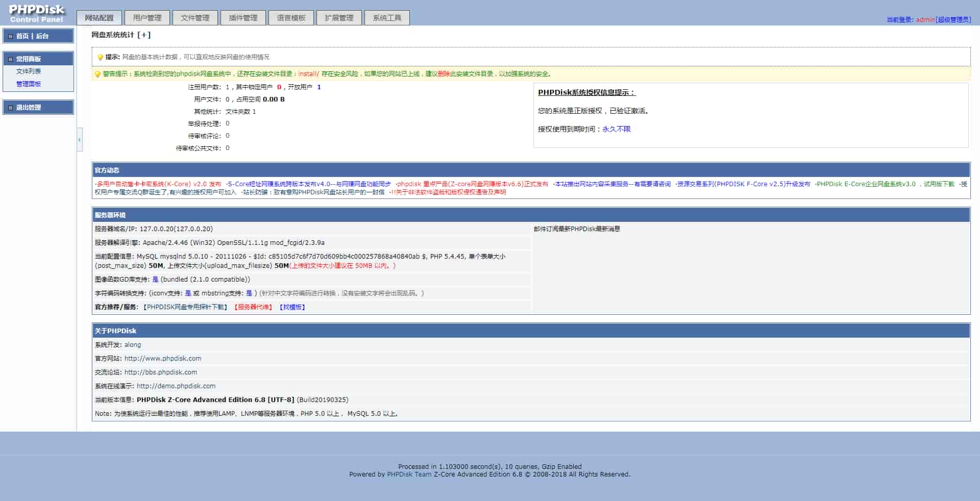The width and height of the screenshot is (980, 501).
Task: Go to the 插件管理 tab
Action: point(243,18)
